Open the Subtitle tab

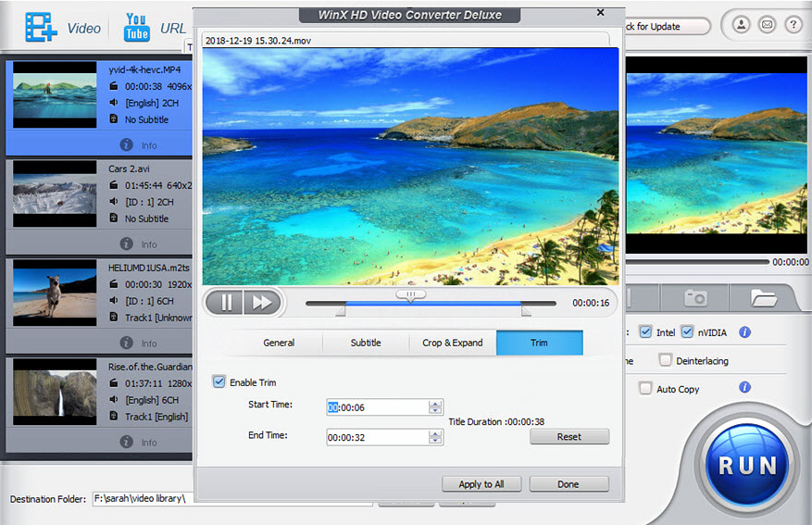366,343
